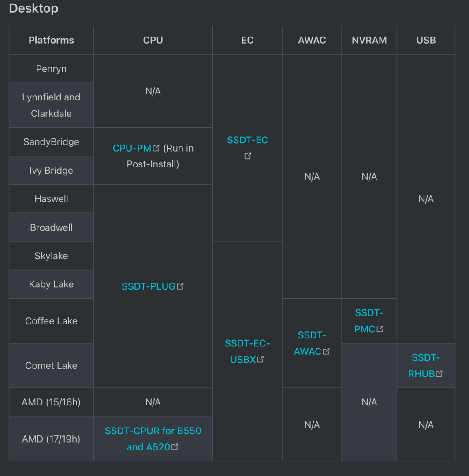This screenshot has width=469, height=476.
Task: Follow the SSDT-PLUG link
Action: 149,286
